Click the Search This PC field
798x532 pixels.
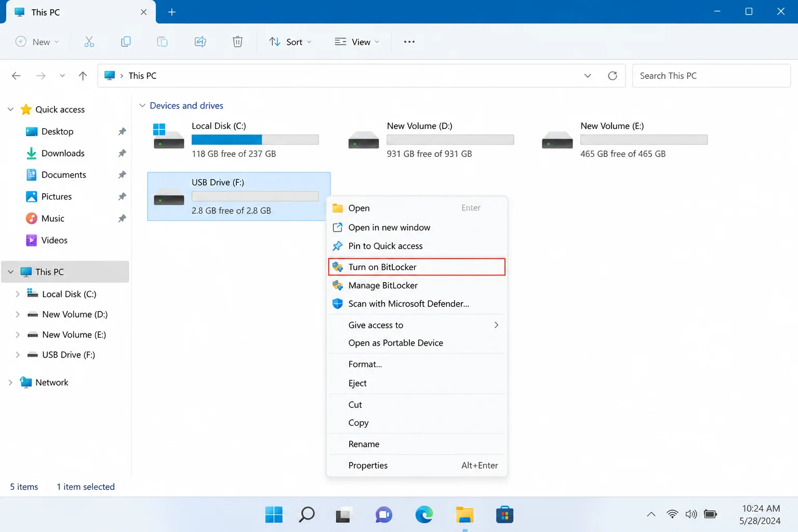pos(711,76)
